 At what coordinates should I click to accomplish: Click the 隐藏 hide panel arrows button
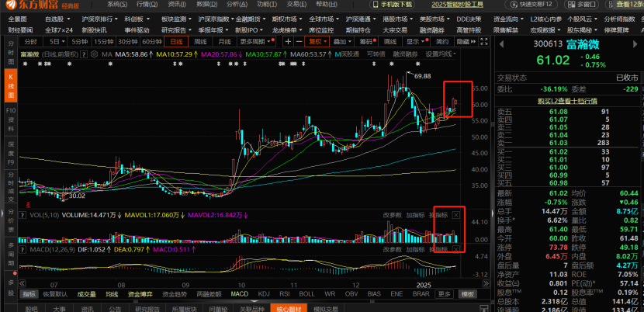[467, 41]
